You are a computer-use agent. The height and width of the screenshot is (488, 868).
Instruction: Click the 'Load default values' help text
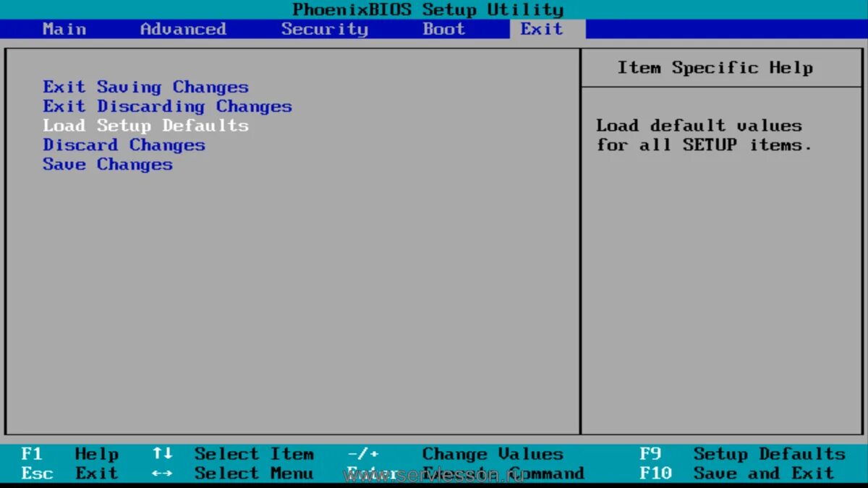click(705, 135)
